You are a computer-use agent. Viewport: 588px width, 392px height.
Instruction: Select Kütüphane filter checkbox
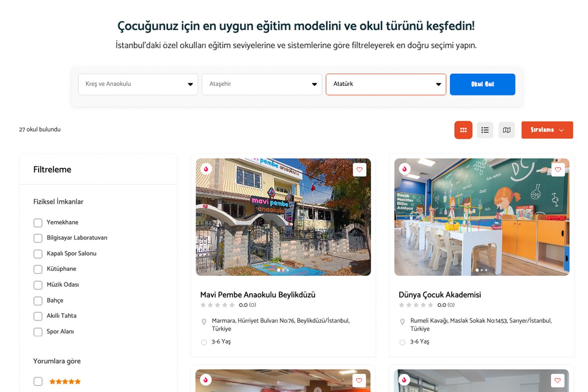tap(38, 269)
